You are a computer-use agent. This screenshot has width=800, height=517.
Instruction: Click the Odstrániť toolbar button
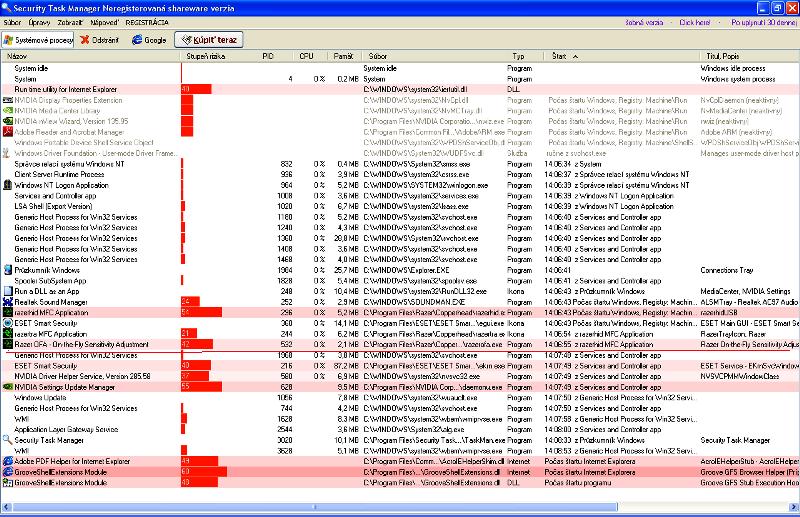pyautogui.click(x=99, y=40)
